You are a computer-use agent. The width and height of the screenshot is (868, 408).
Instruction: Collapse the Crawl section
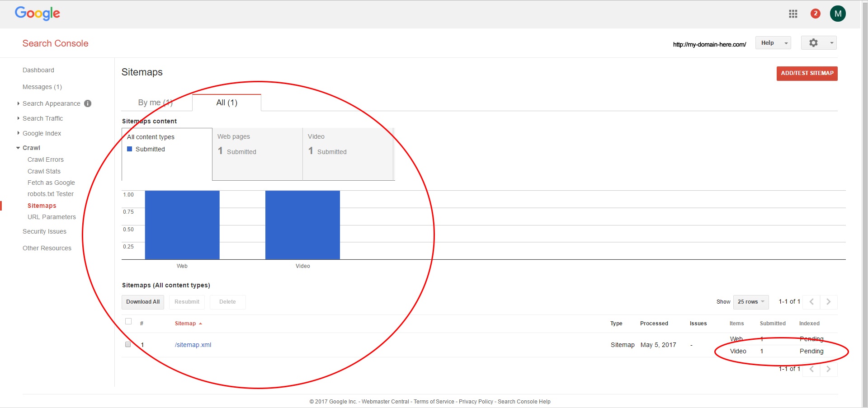coord(18,148)
